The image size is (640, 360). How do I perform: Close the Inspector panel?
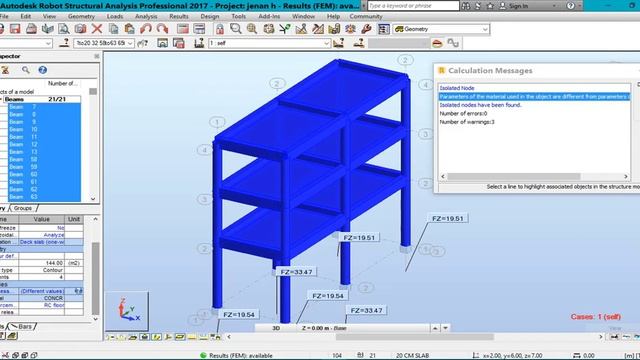(x=97, y=56)
